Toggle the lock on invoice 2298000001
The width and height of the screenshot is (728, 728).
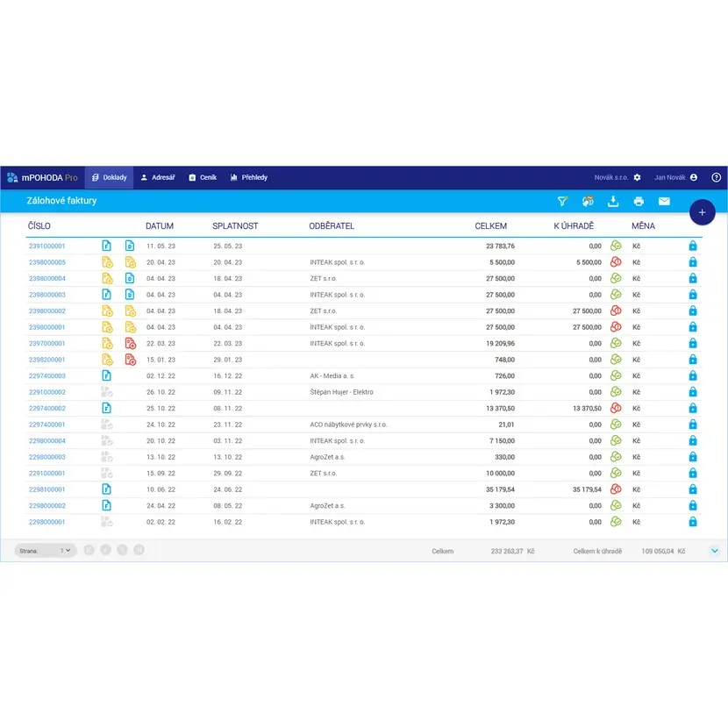692,522
